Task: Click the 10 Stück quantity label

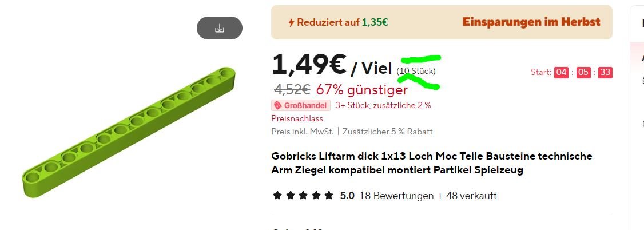Action: [416, 71]
